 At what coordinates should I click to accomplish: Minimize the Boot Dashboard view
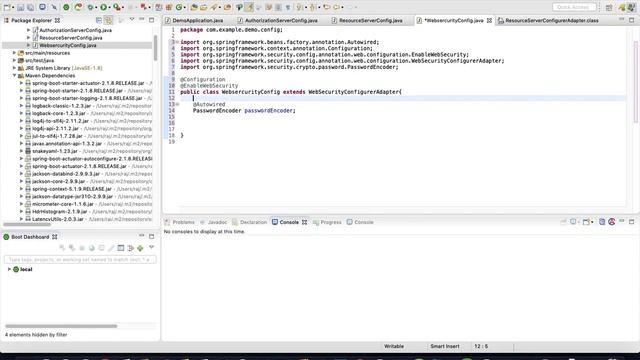tap(142, 236)
